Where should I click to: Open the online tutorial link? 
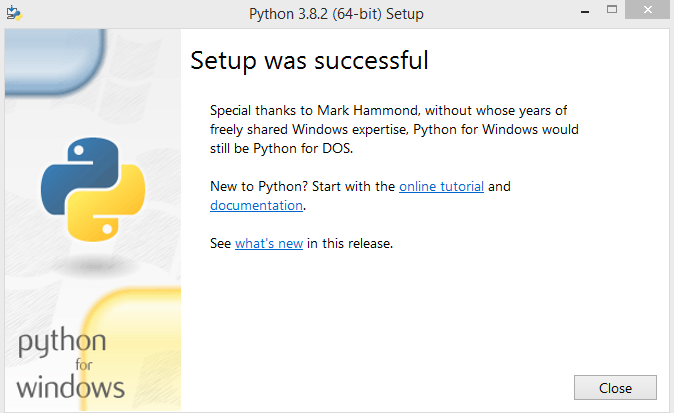point(441,187)
